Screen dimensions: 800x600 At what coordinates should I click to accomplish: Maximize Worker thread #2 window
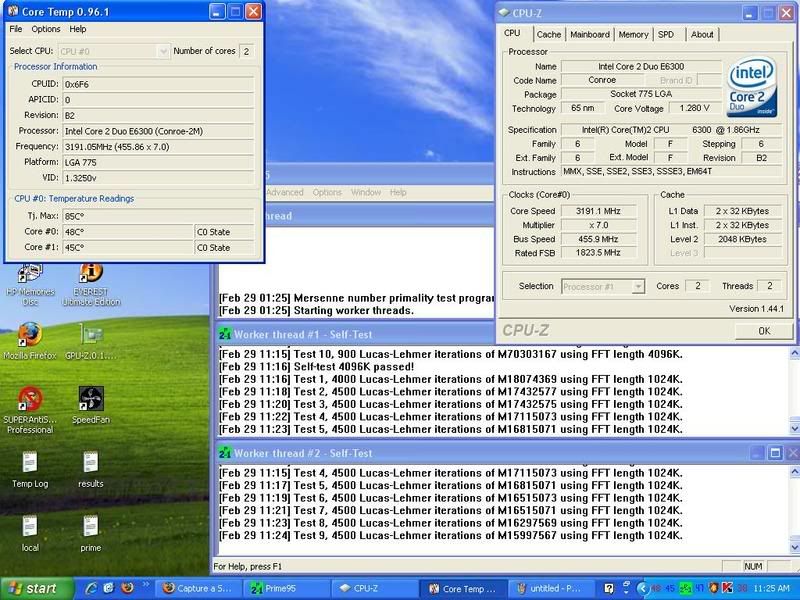pyautogui.click(x=775, y=453)
